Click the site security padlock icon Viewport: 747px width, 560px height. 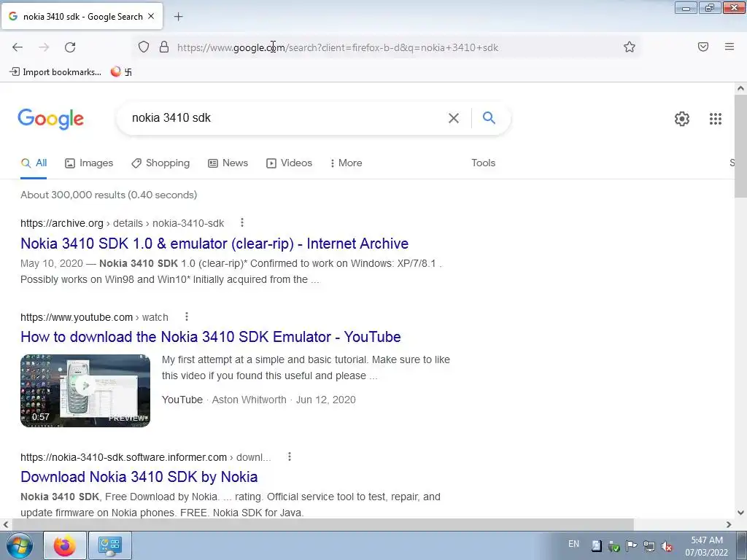click(164, 47)
